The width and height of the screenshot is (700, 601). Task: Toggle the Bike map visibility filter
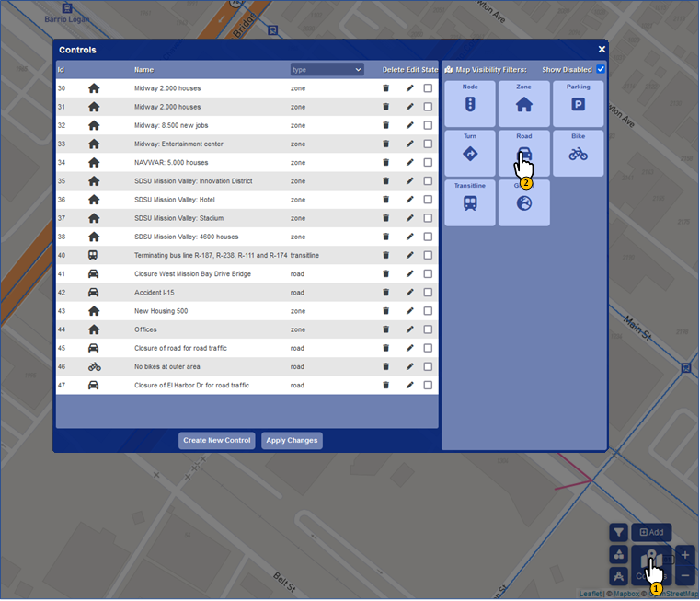tap(579, 154)
